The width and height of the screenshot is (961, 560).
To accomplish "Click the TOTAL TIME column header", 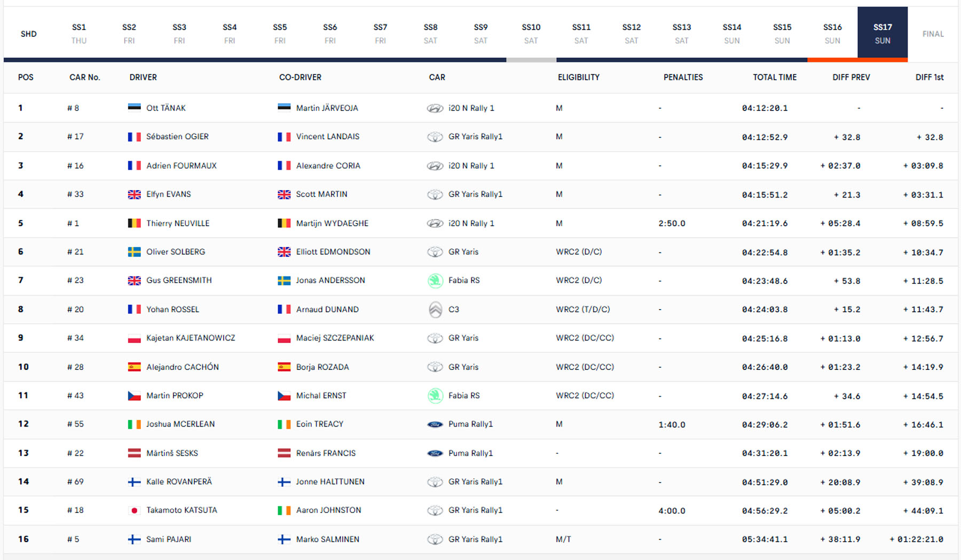I will (x=774, y=77).
